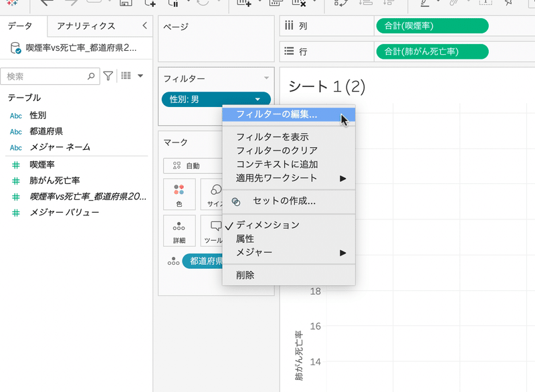The height and width of the screenshot is (392, 535).
Task: Collapse the data pane with chevron
Action: click(x=144, y=25)
